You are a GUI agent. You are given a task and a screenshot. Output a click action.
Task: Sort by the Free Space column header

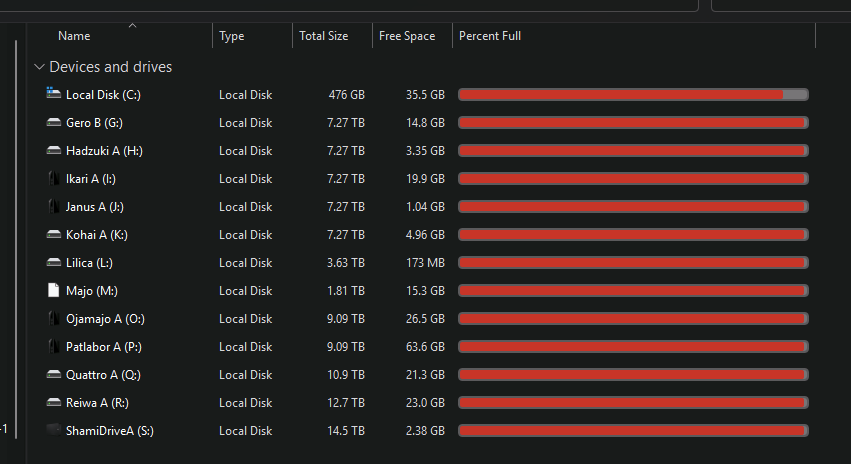pyautogui.click(x=407, y=36)
